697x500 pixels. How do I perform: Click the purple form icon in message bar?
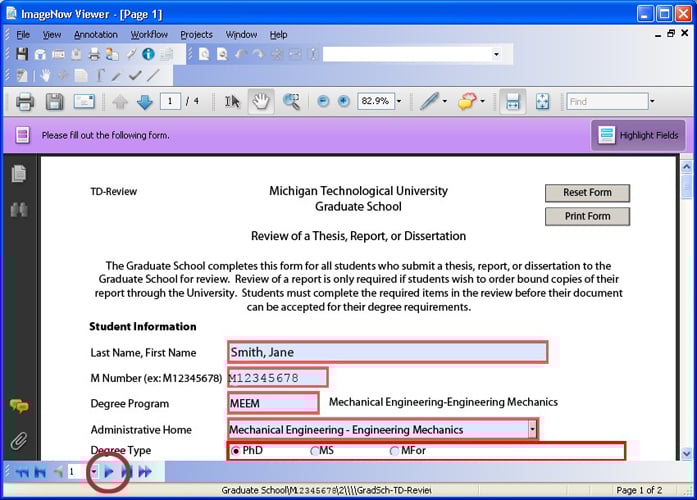click(x=23, y=135)
